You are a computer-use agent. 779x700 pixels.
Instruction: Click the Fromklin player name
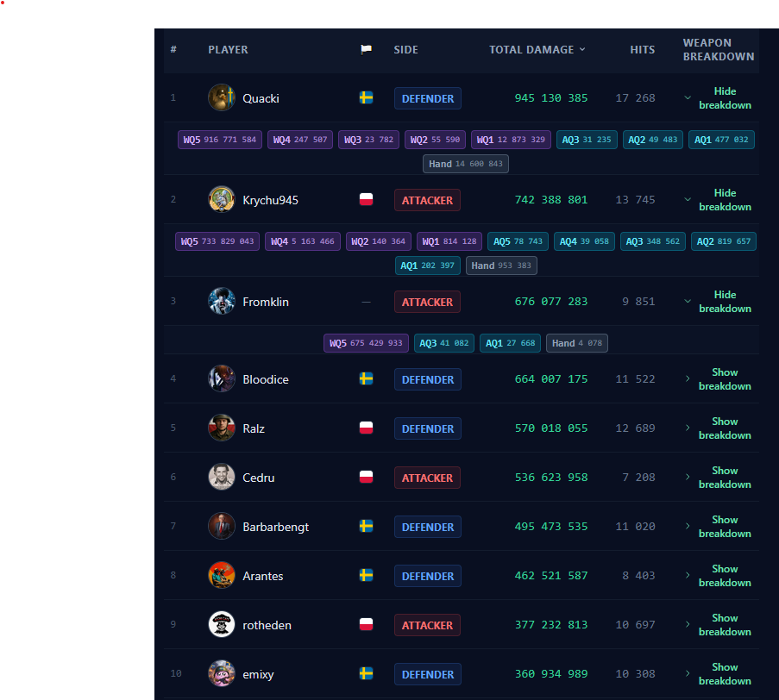click(x=266, y=302)
